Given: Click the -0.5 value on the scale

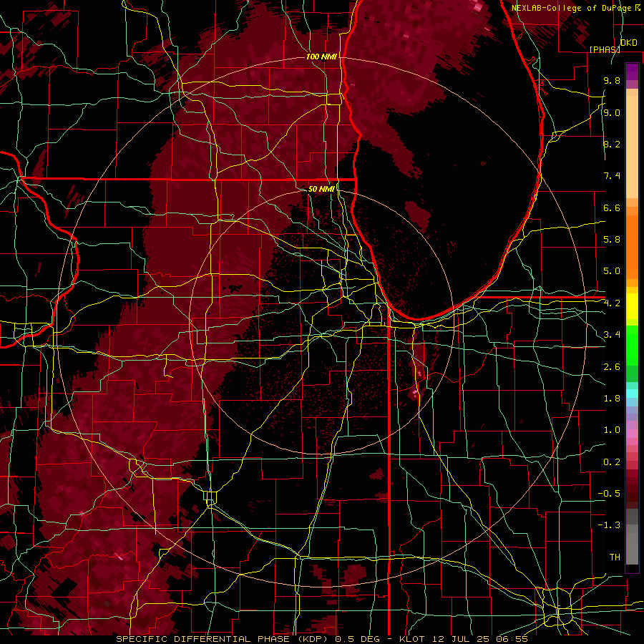Looking at the screenshot, I should point(609,493).
